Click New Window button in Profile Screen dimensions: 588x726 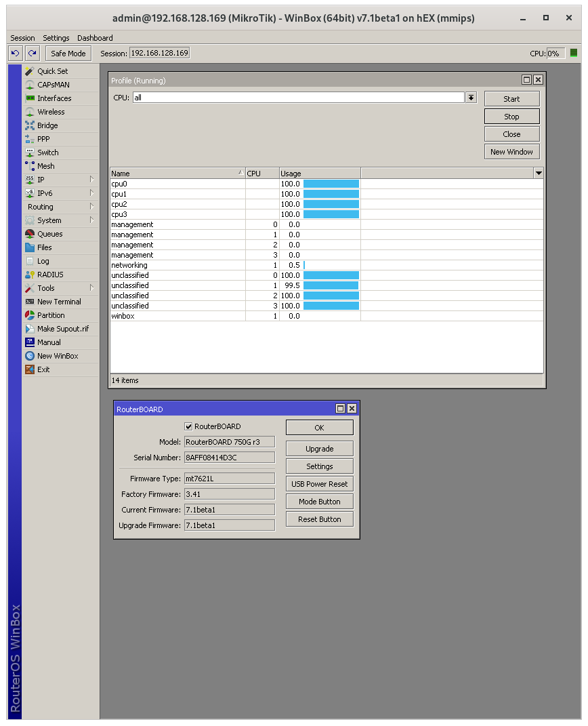tap(511, 152)
